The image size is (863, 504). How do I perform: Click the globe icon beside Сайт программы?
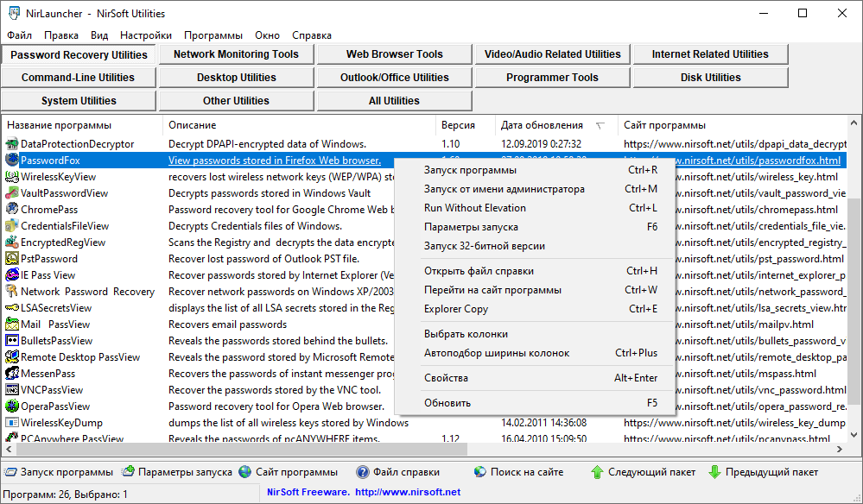point(245,472)
